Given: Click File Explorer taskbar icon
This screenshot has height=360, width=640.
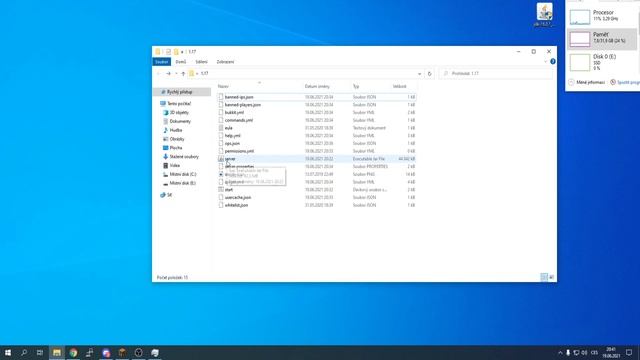Looking at the screenshot, I should [x=57, y=353].
